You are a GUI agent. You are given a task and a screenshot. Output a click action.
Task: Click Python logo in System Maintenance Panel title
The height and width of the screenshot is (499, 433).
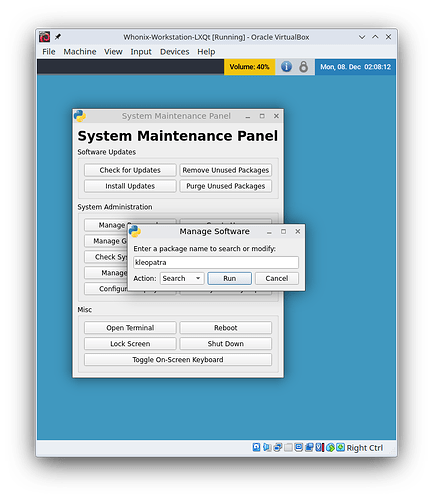(80, 116)
